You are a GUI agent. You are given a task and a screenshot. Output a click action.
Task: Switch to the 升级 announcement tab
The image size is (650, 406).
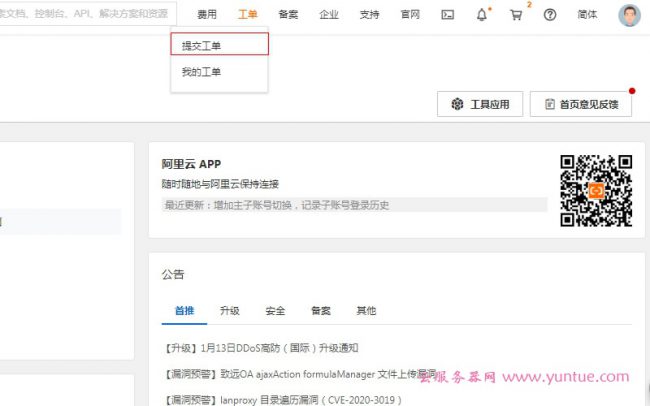pyautogui.click(x=229, y=310)
